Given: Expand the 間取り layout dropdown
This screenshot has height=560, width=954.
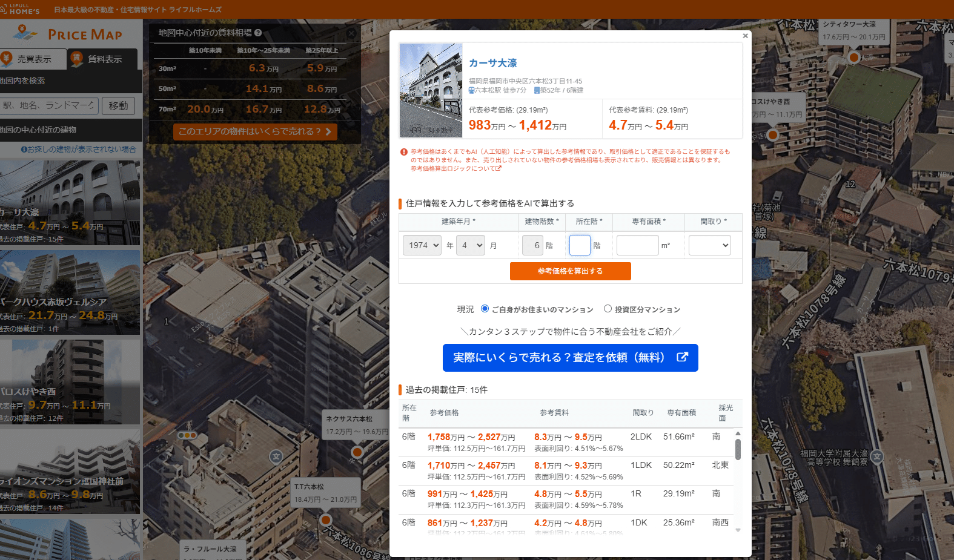Looking at the screenshot, I should (x=709, y=245).
